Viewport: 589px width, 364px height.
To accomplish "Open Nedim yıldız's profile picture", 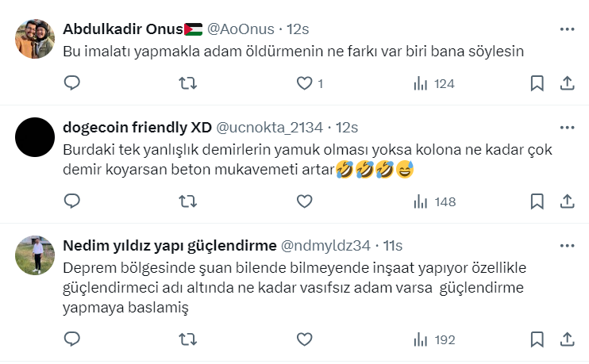I will pyautogui.click(x=36, y=255).
